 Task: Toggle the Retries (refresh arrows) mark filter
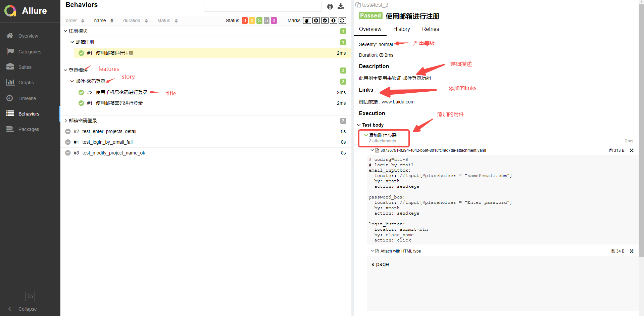[342, 20]
